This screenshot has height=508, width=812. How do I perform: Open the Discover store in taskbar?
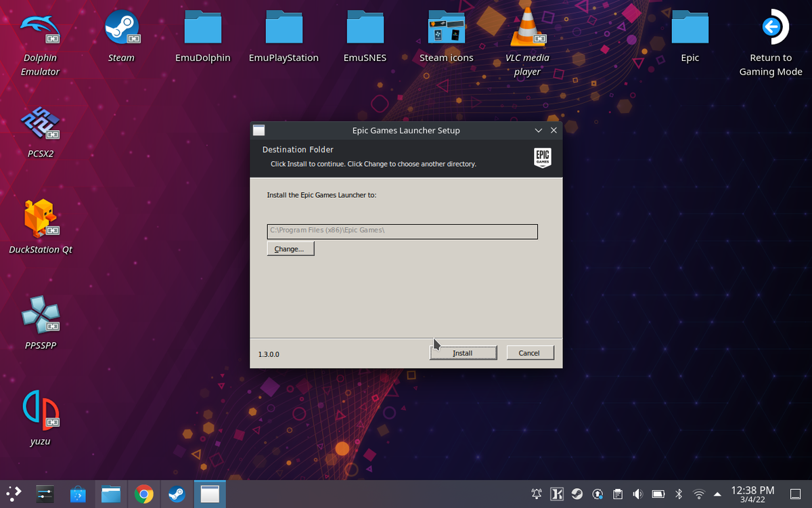click(x=78, y=494)
